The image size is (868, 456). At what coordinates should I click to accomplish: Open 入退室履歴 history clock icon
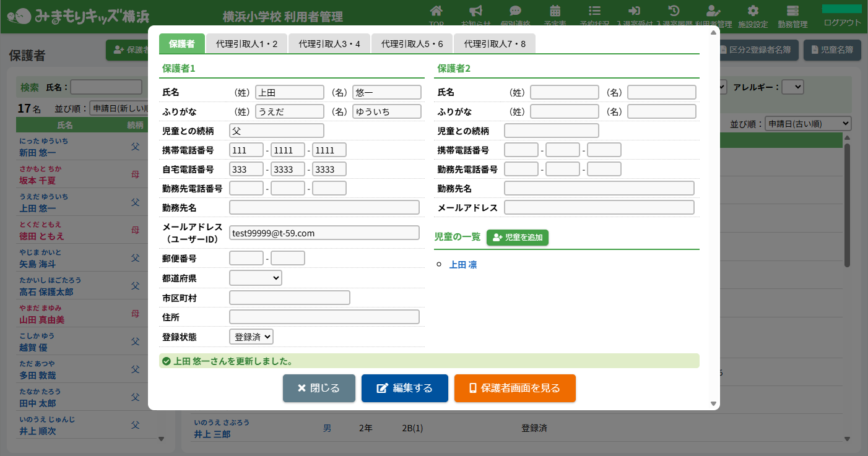coord(674,11)
